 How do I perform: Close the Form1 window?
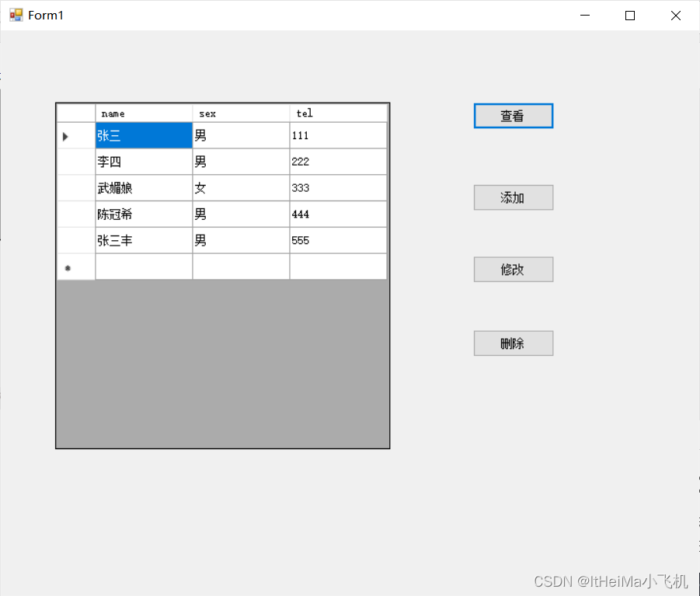click(x=675, y=16)
